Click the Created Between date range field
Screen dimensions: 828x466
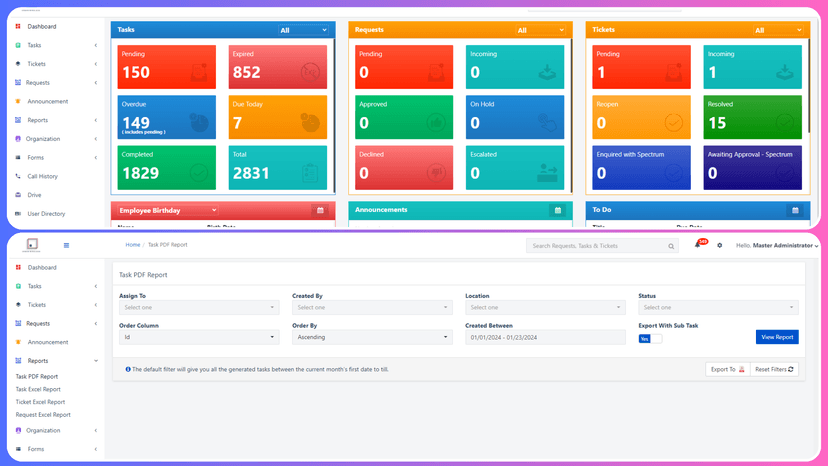tap(544, 338)
